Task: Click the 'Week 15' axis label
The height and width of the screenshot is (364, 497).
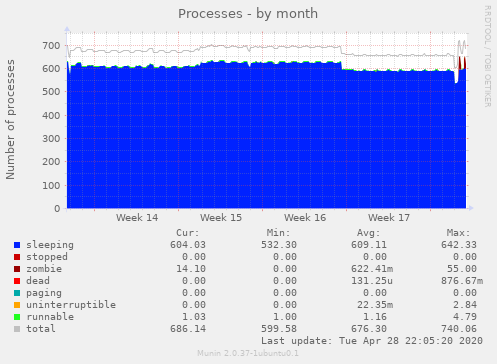Action: click(x=221, y=218)
